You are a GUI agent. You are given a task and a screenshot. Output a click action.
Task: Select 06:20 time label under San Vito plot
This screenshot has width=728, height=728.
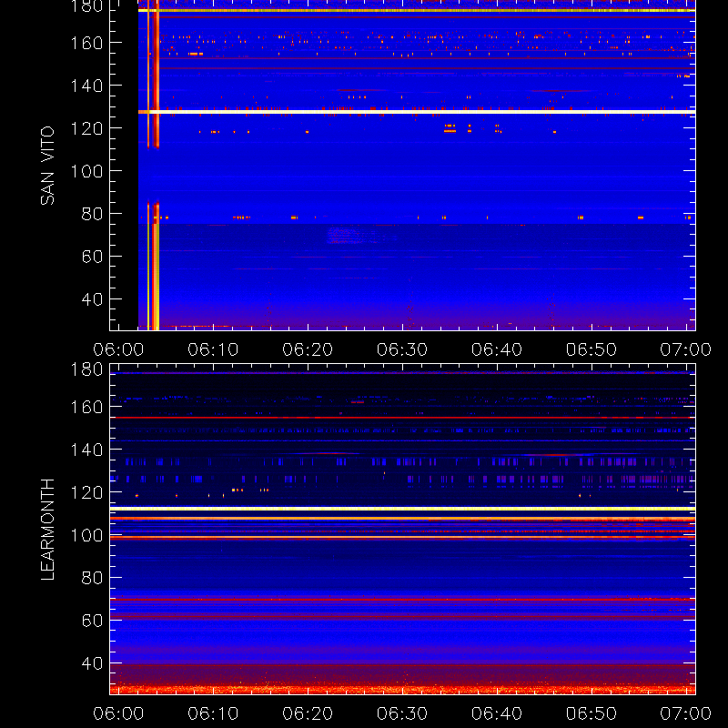308,349
